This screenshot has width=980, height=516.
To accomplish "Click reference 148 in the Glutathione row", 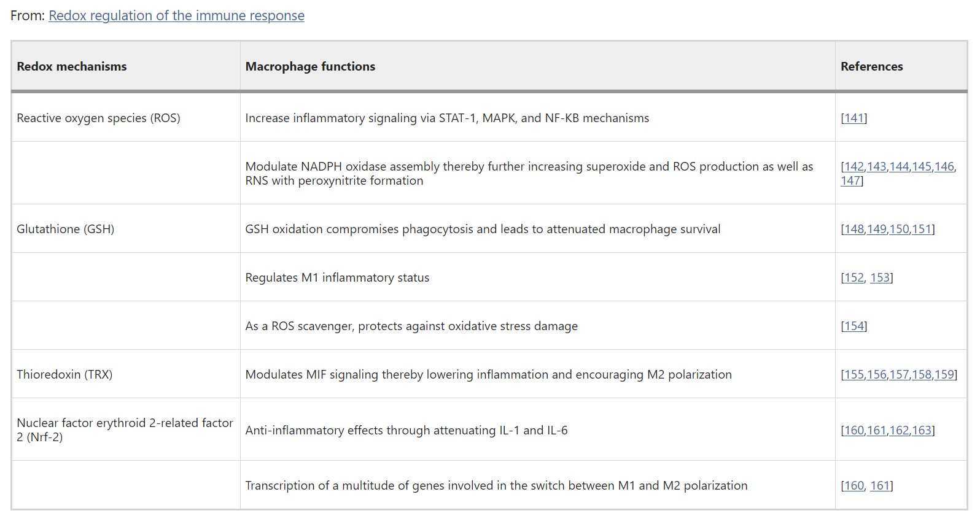I will (854, 229).
